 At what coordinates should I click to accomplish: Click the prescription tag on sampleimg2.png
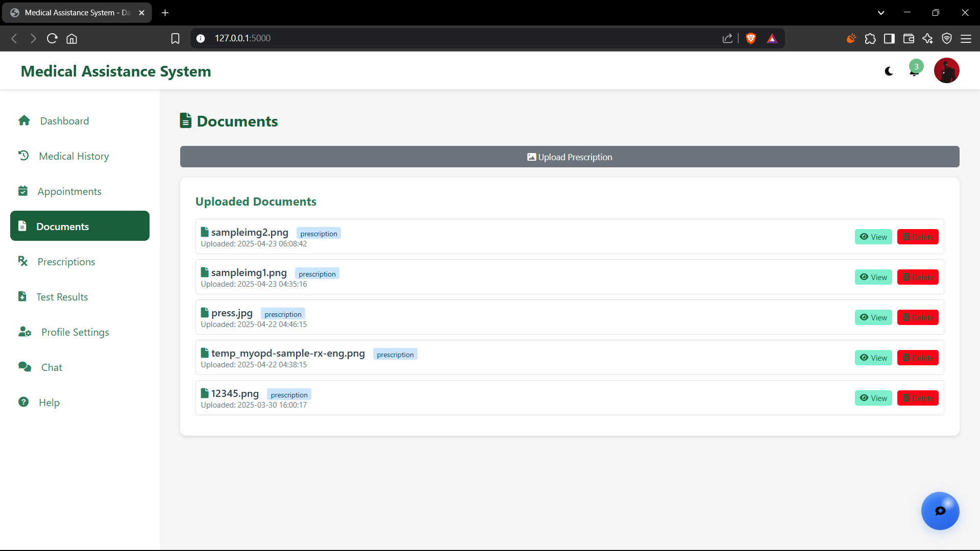pos(318,233)
